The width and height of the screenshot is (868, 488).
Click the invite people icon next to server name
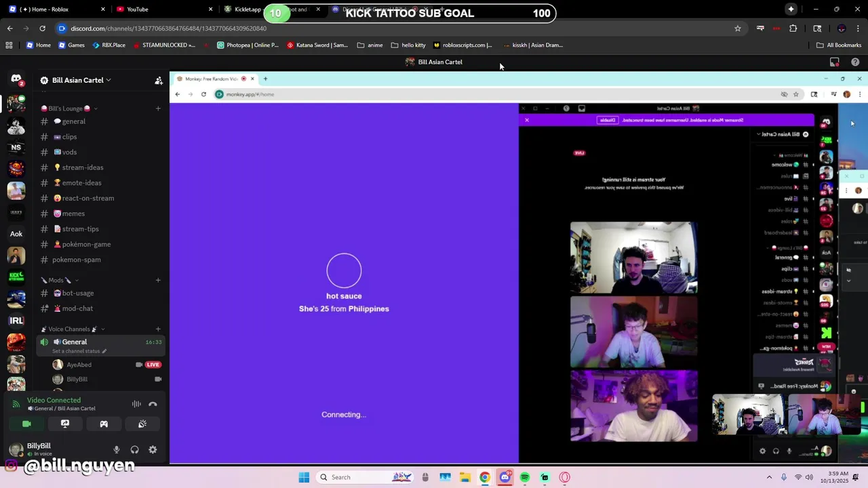pyautogui.click(x=159, y=80)
